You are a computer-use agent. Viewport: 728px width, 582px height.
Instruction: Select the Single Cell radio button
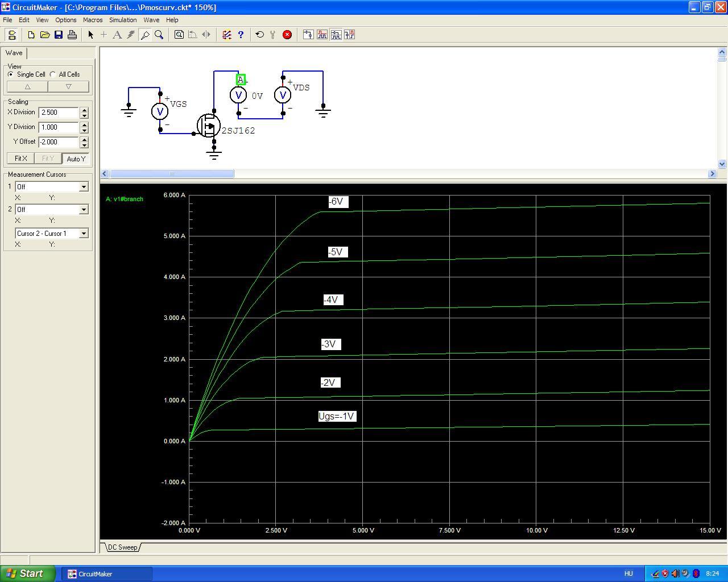point(11,74)
